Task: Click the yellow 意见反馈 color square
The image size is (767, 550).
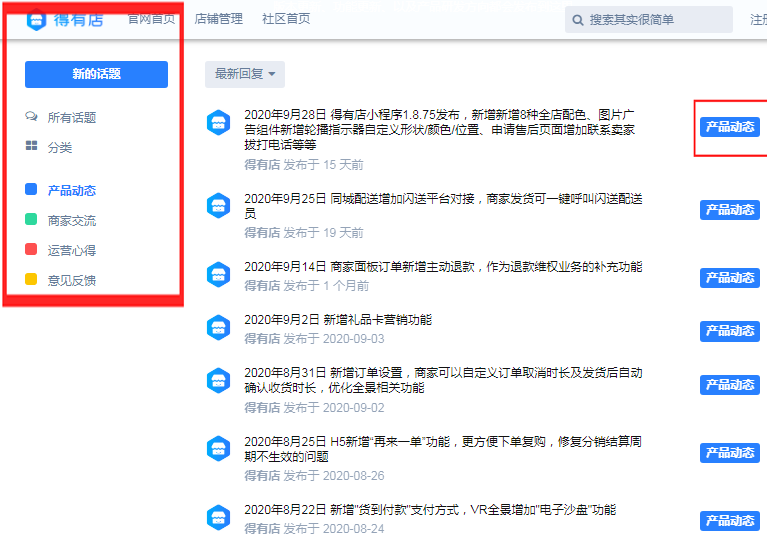Action: click(x=31, y=279)
